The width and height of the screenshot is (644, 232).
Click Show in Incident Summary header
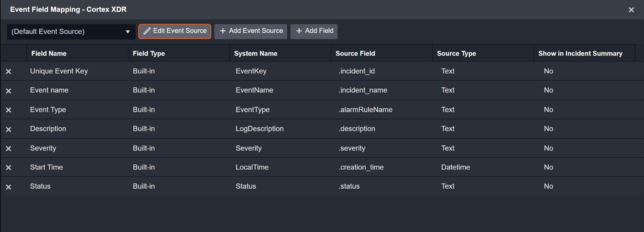click(580, 53)
